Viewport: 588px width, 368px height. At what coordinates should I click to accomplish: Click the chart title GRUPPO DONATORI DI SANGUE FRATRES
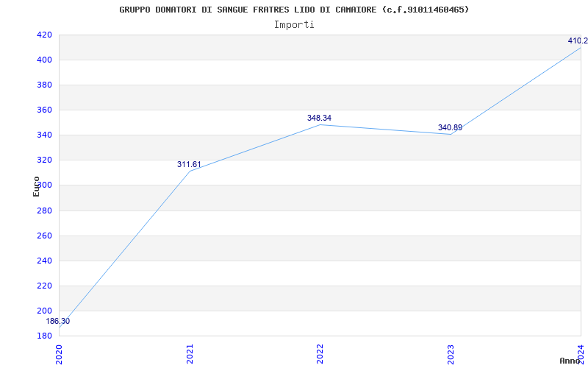(294, 10)
